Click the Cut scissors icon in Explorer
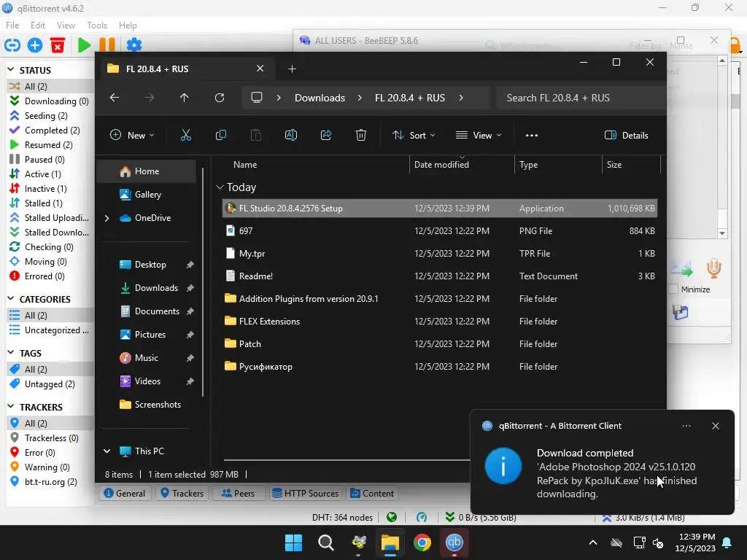The image size is (747, 560). [186, 135]
